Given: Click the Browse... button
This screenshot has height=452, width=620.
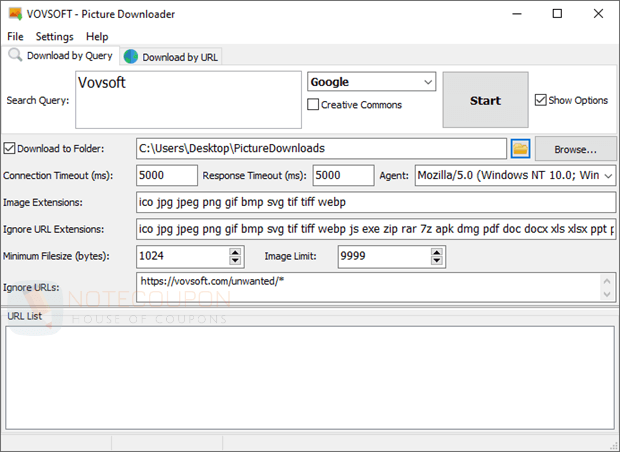Looking at the screenshot, I should (575, 149).
